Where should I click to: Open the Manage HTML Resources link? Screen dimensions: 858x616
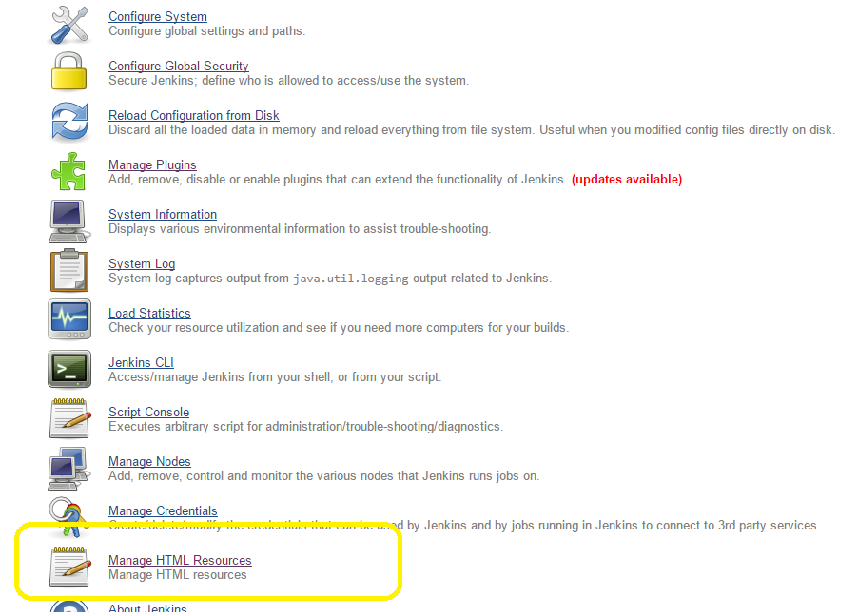pyautogui.click(x=180, y=560)
